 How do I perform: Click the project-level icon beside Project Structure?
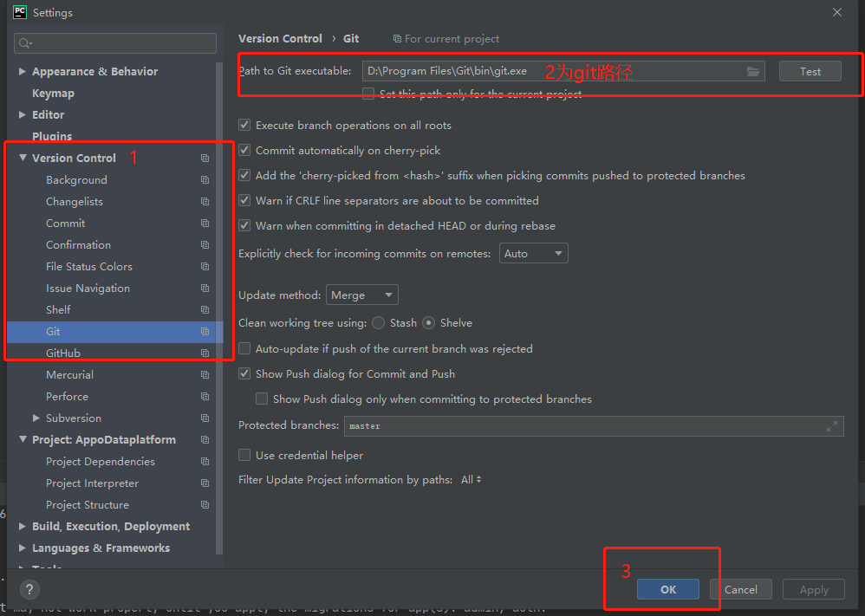pyautogui.click(x=205, y=504)
